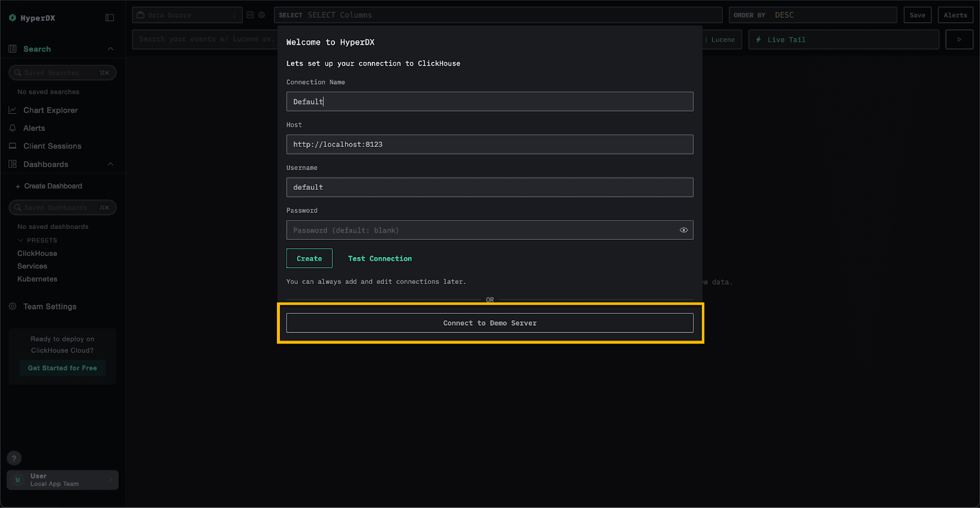Open Chart Explorer from the sidebar
This screenshot has height=508, width=980.
pyautogui.click(x=50, y=110)
